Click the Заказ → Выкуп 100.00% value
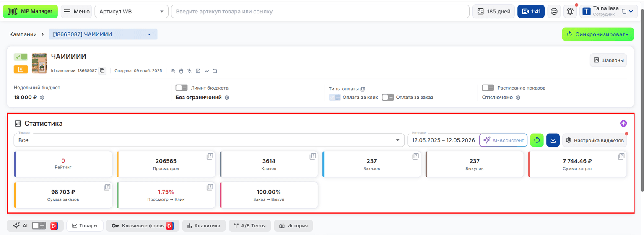 [x=269, y=192]
